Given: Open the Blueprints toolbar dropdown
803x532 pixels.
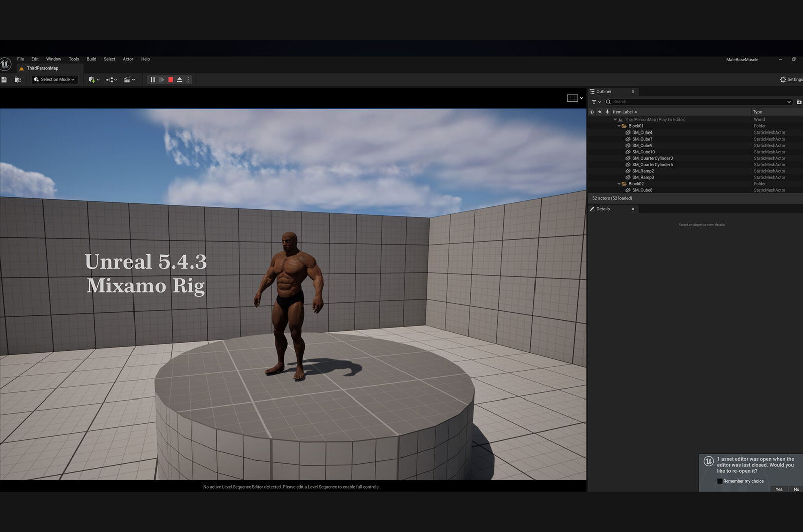Looking at the screenshot, I should [x=111, y=80].
